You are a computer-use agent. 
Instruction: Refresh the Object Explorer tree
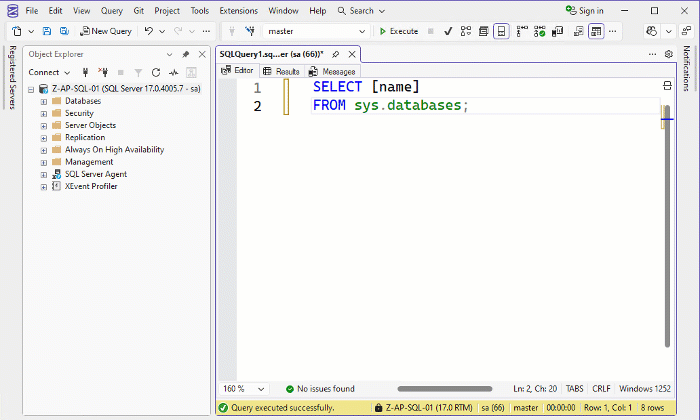[155, 72]
